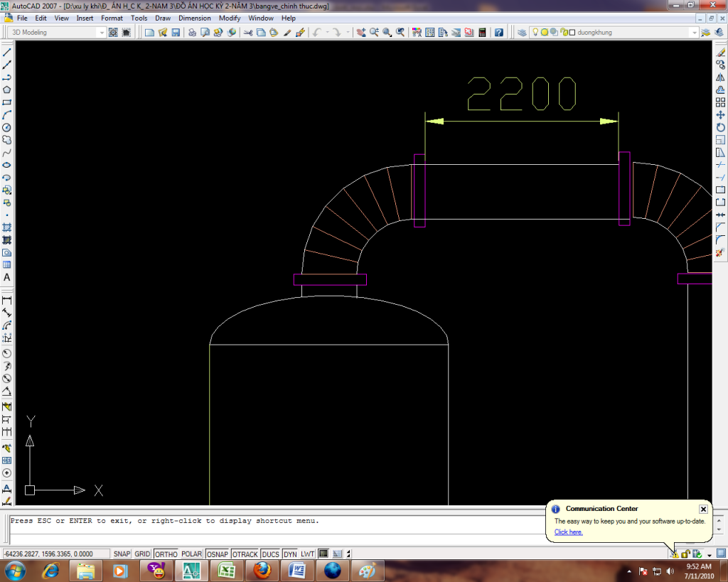Toggle ORTHO mode in status bar
The width and height of the screenshot is (728, 582).
(x=166, y=554)
